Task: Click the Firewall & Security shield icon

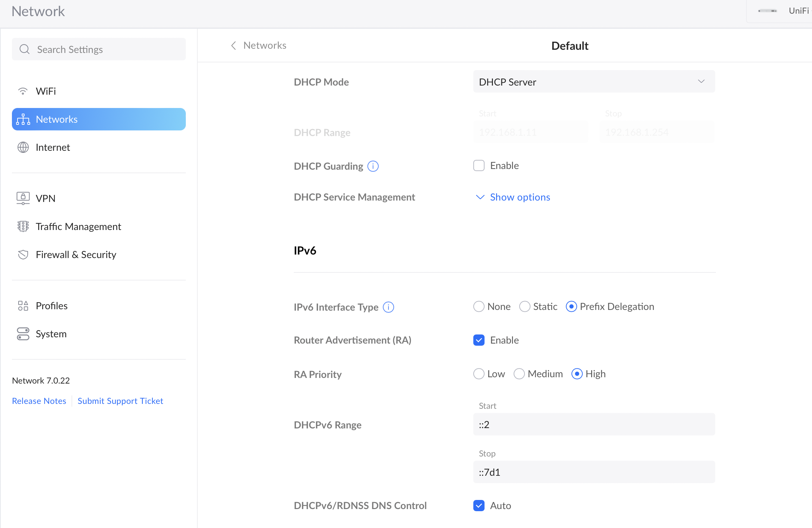Action: point(23,255)
